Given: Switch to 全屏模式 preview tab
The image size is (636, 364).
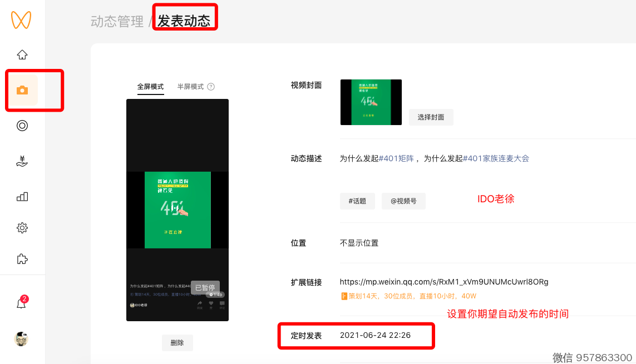Looking at the screenshot, I should [150, 87].
